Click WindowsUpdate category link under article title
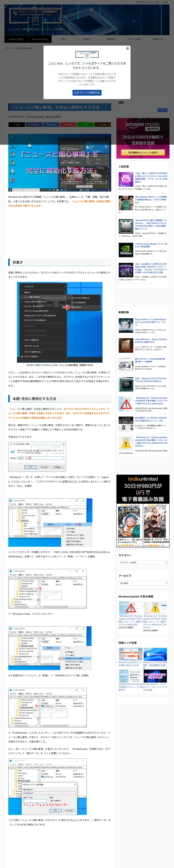This screenshot has width=174, height=868. click(x=36, y=117)
